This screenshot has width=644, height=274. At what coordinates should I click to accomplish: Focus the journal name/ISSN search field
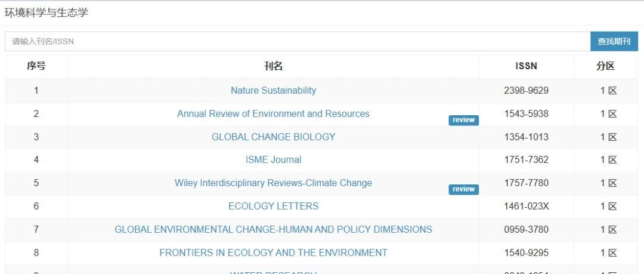298,42
